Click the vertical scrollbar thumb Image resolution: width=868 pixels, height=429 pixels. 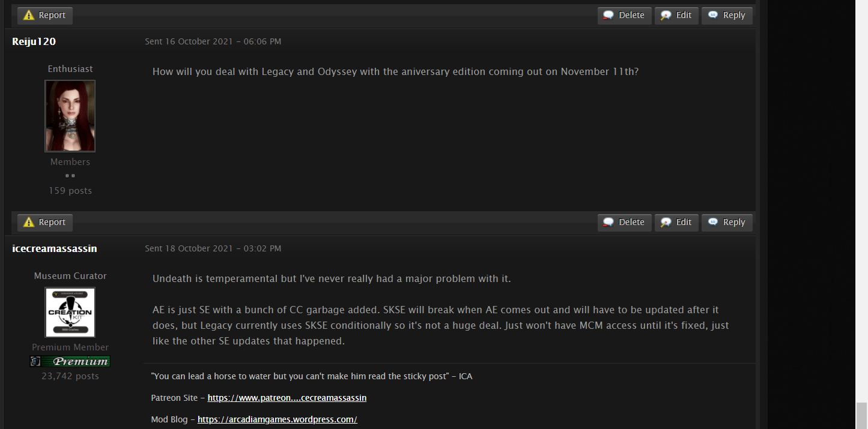pyautogui.click(x=862, y=416)
